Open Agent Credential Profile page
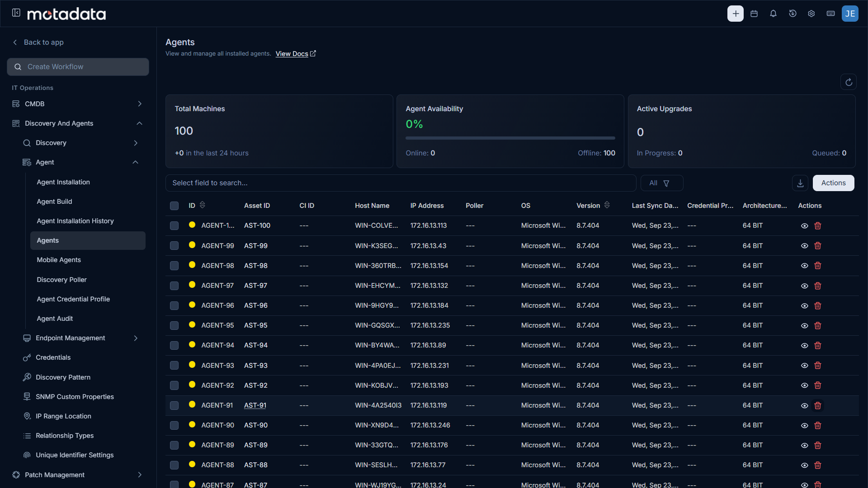Image resolution: width=868 pixels, height=488 pixels. click(x=73, y=299)
